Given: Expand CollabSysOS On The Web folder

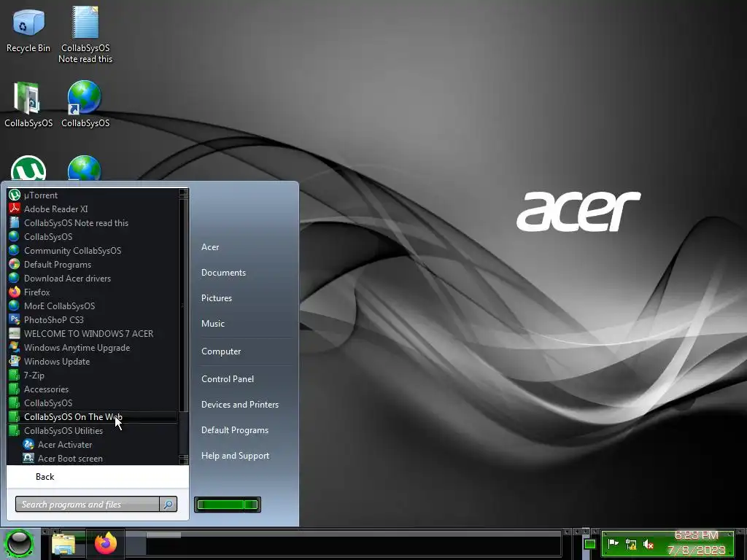Looking at the screenshot, I should 93,416.
